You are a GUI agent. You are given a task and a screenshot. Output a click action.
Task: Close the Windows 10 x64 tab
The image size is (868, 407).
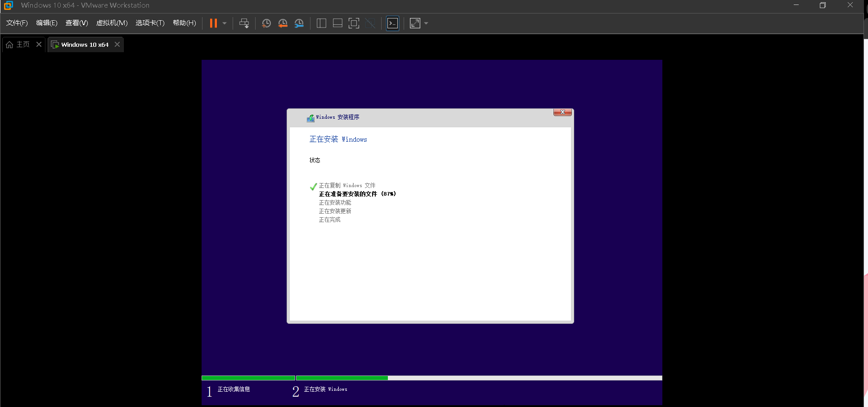point(117,44)
